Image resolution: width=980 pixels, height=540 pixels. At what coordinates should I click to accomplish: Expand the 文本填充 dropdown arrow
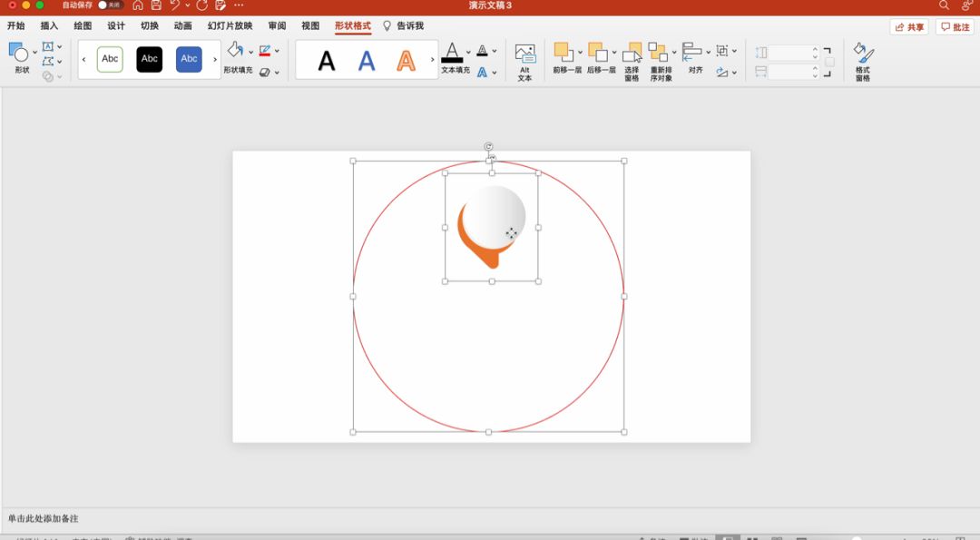pos(468,53)
